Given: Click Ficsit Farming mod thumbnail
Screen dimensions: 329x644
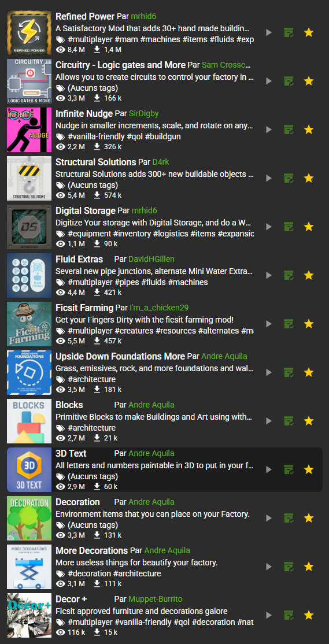Looking at the screenshot, I should tap(29, 324).
